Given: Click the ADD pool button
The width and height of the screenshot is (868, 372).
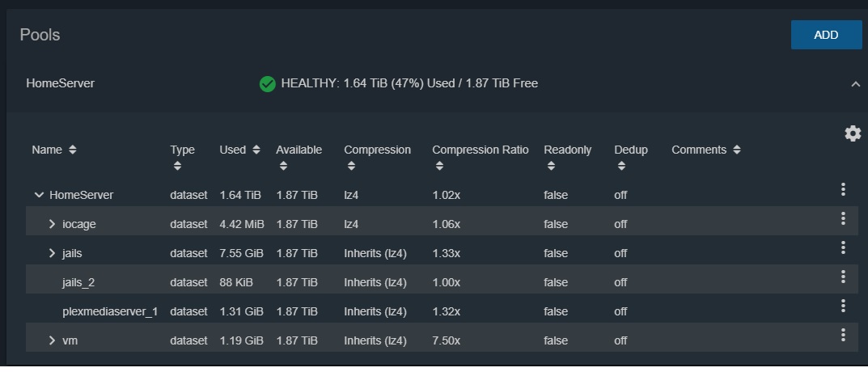Looking at the screenshot, I should (x=826, y=35).
